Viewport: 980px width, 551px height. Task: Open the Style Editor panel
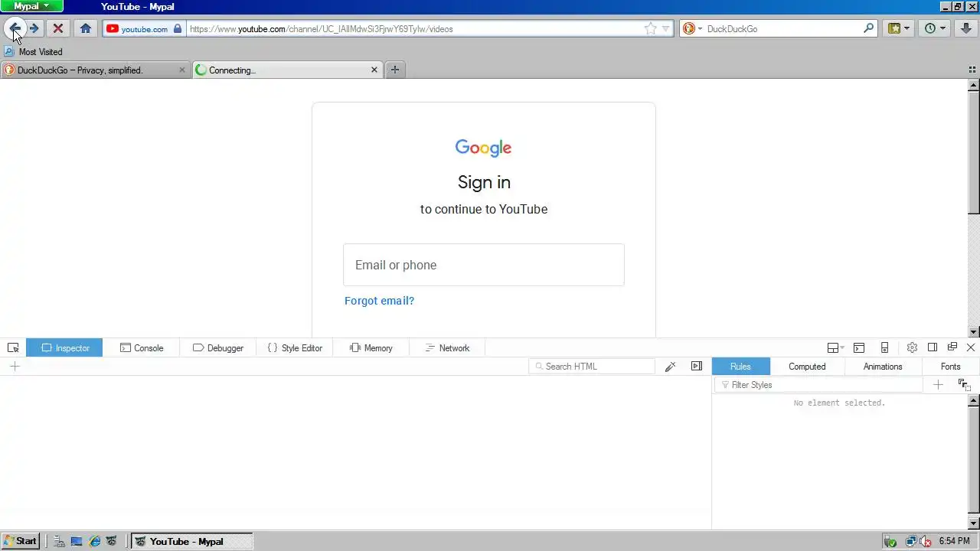click(295, 347)
